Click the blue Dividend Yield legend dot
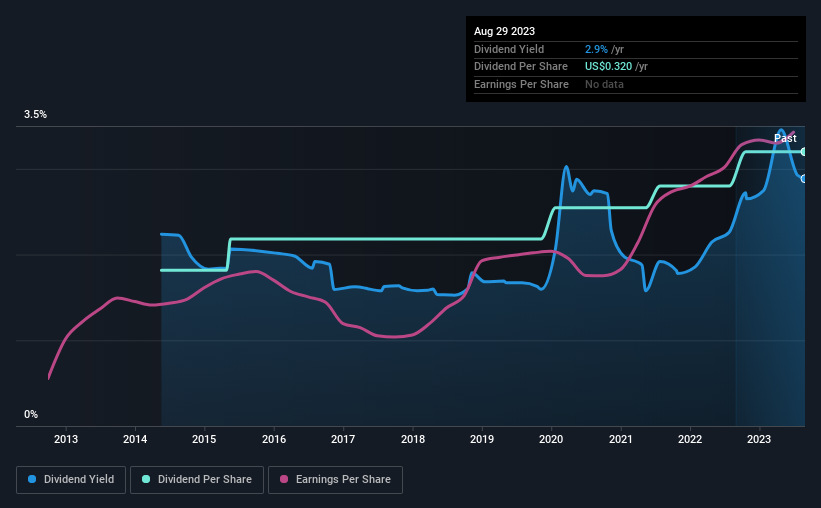Screen dimensions: 821x508 click(32, 480)
